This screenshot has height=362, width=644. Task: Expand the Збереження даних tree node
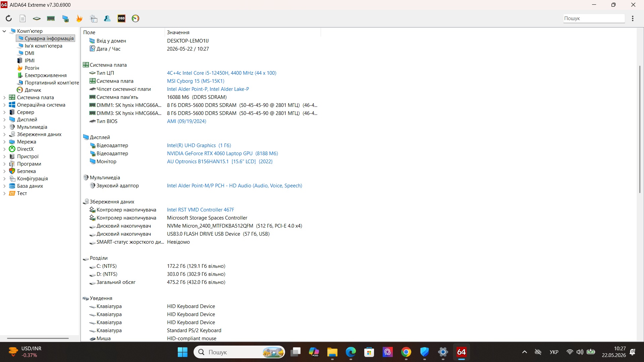point(4,134)
